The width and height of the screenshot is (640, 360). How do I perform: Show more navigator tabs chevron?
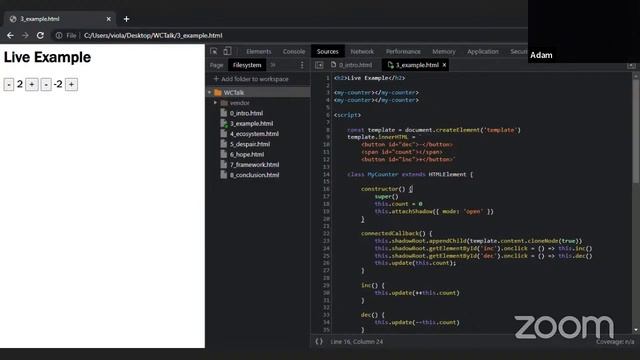[273, 65]
